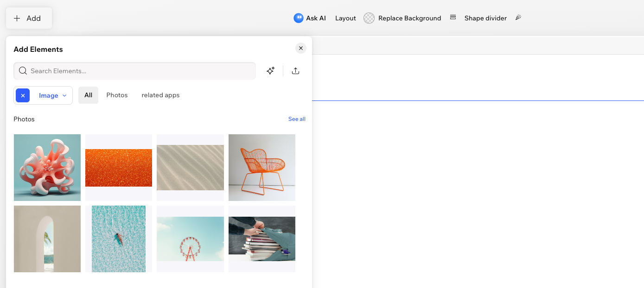
Task: Click the See all photos link
Action: click(297, 119)
